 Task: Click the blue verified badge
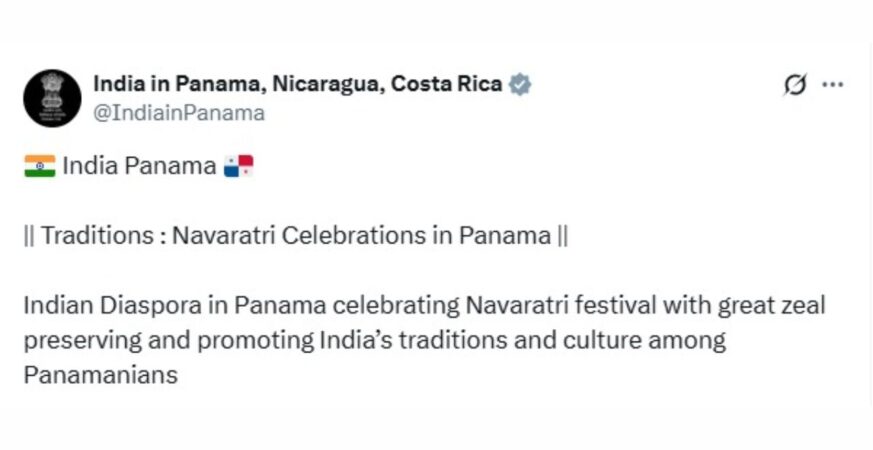pyautogui.click(x=520, y=85)
